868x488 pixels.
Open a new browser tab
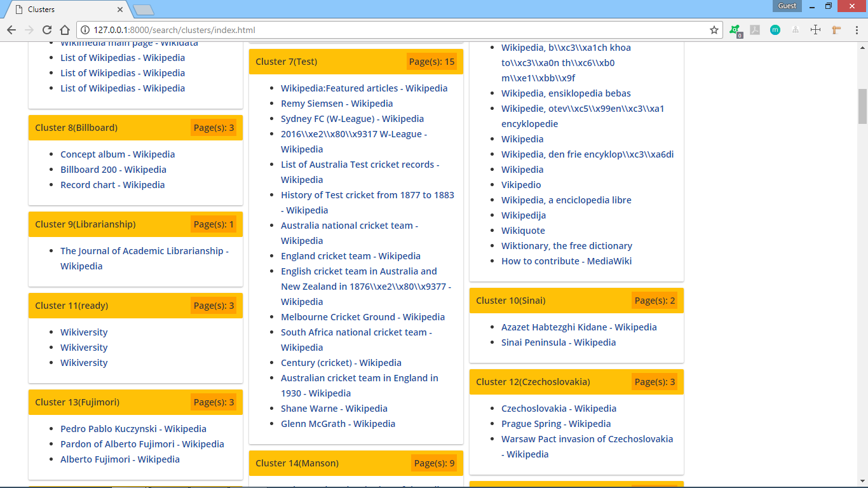144,10
